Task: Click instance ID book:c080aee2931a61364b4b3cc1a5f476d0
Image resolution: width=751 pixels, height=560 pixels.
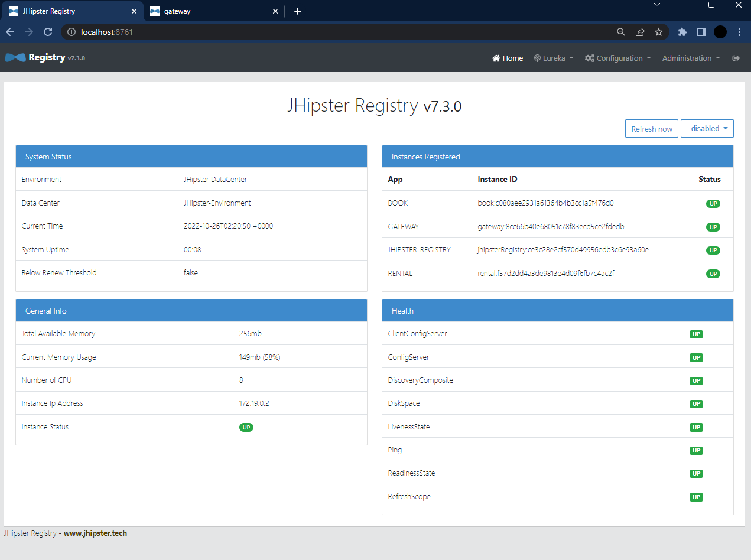Action: tap(545, 203)
